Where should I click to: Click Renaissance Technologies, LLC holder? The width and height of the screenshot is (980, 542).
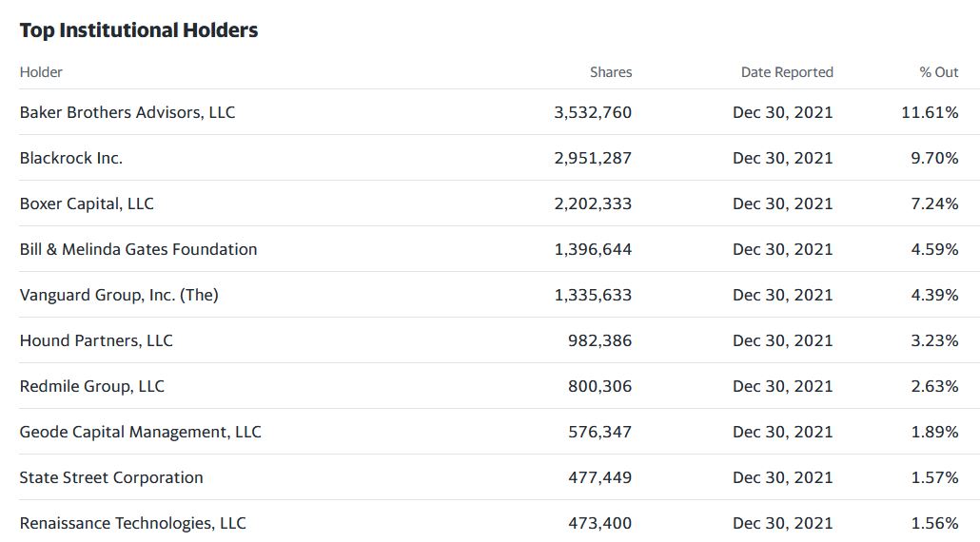click(132, 523)
